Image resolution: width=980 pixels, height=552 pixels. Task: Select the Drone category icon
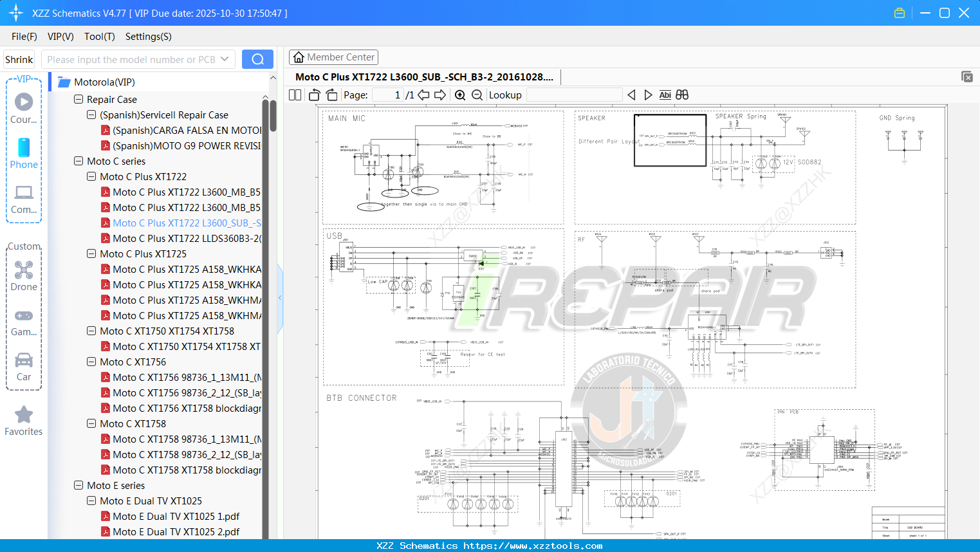coord(24,275)
